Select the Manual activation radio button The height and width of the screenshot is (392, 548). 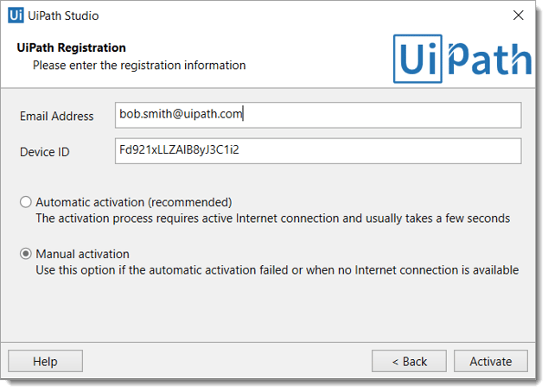click(x=26, y=254)
